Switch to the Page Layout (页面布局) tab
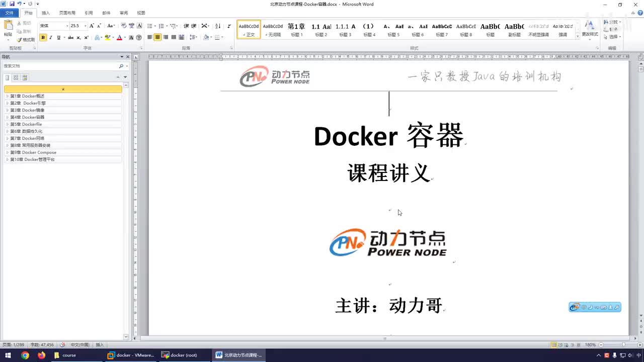 point(67,13)
